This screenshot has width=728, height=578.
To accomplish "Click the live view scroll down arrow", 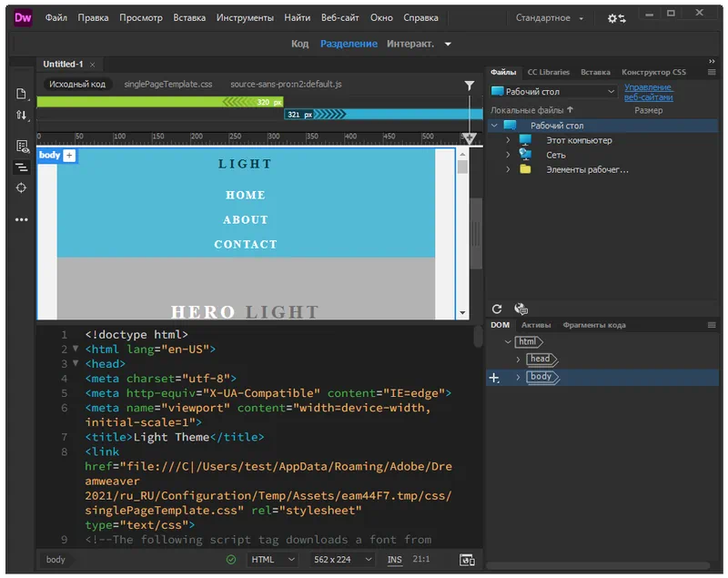I will click(x=462, y=313).
